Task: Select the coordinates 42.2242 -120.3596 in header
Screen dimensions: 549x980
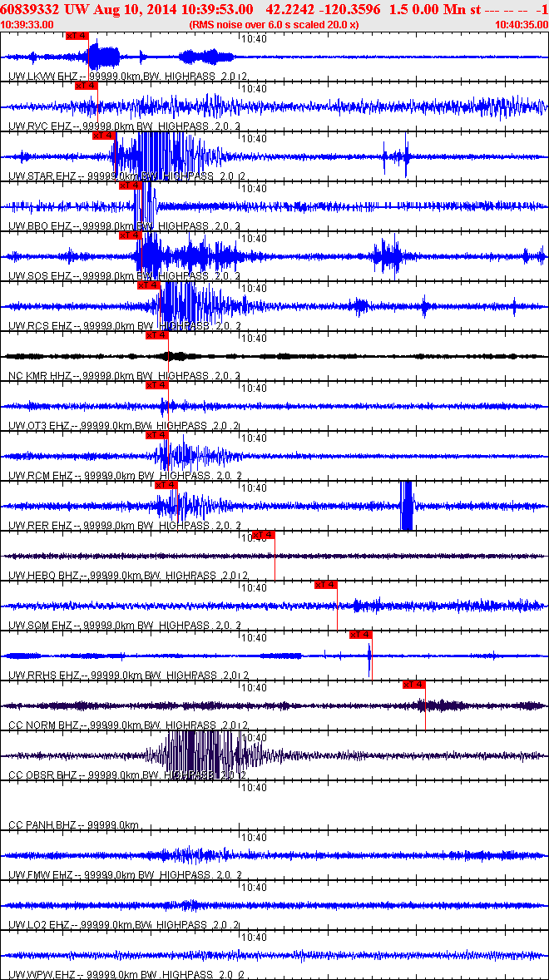Action: [324, 9]
